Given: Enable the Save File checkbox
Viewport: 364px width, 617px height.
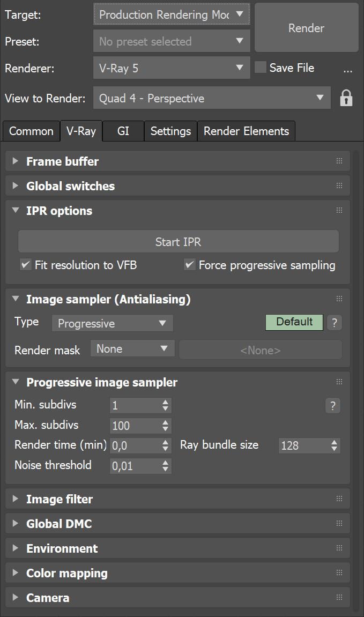Looking at the screenshot, I should (x=261, y=68).
